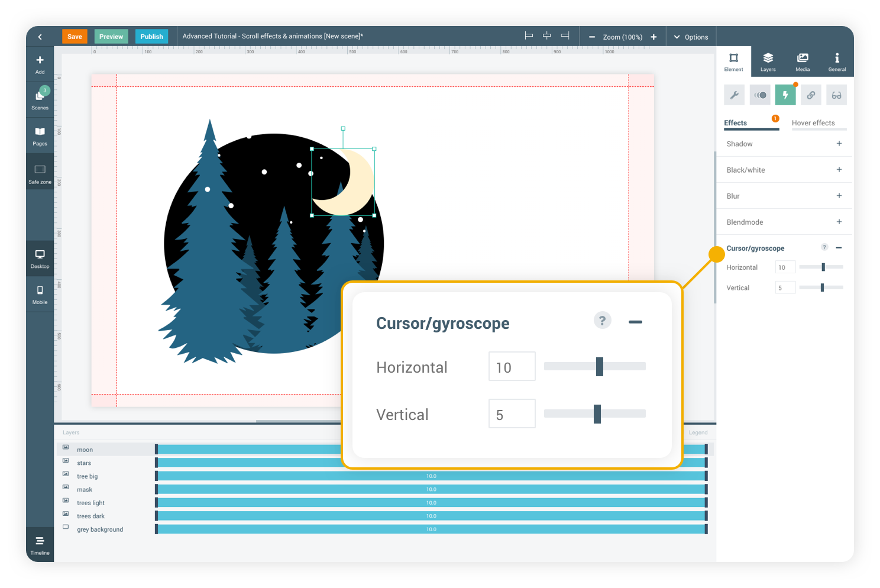Open the Layers tab in right panel
The width and height of the screenshot is (880, 588).
tap(768, 62)
